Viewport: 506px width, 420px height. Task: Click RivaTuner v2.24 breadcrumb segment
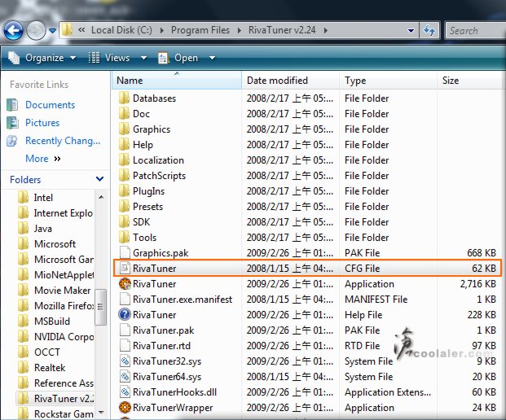click(282, 30)
